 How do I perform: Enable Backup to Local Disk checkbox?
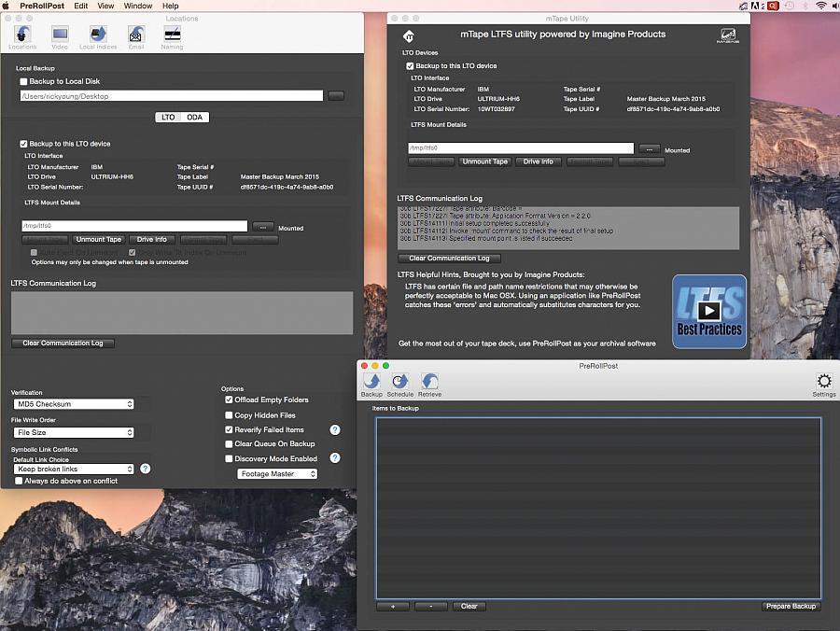[23, 81]
